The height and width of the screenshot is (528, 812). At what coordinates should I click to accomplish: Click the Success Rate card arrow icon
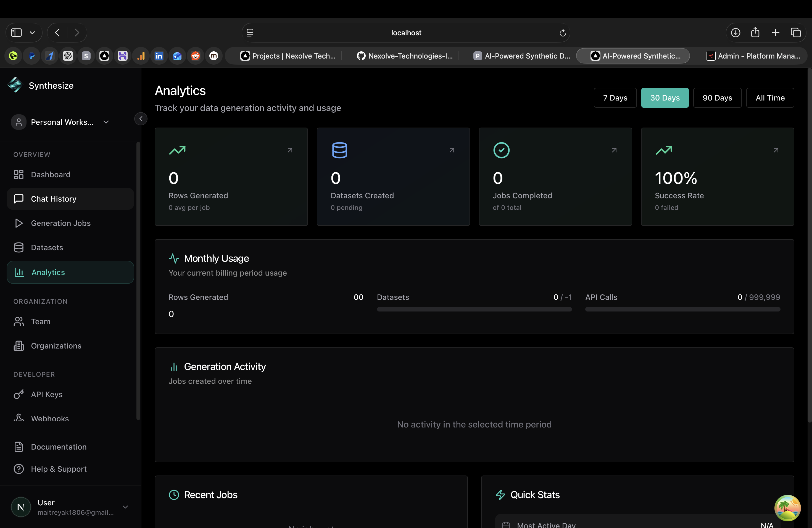pyautogui.click(x=776, y=150)
